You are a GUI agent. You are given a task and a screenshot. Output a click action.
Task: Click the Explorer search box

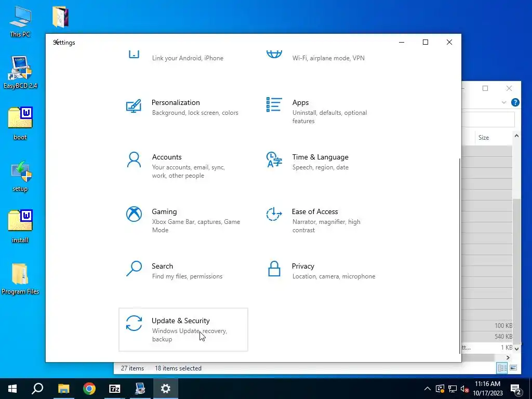488,120
